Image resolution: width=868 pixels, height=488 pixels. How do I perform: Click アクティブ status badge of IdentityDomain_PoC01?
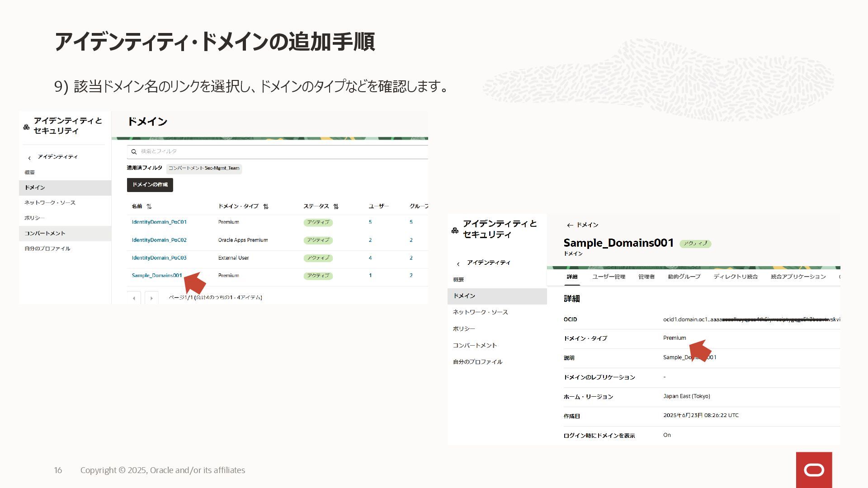click(x=318, y=222)
